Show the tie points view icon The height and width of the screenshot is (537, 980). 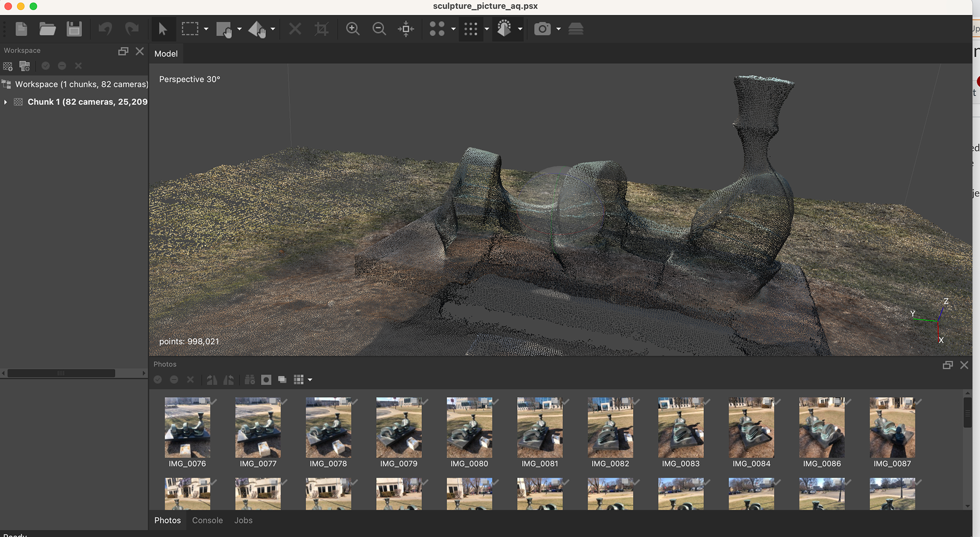coord(437,29)
